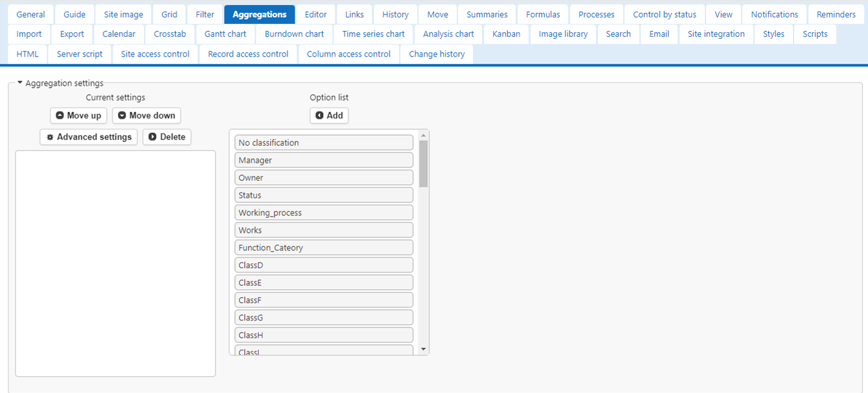Select "ClassE" in the option list
The height and width of the screenshot is (393, 868).
click(x=324, y=283)
